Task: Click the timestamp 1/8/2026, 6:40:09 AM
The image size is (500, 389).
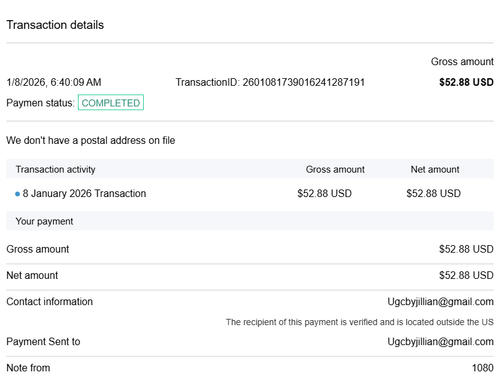Action: (54, 82)
